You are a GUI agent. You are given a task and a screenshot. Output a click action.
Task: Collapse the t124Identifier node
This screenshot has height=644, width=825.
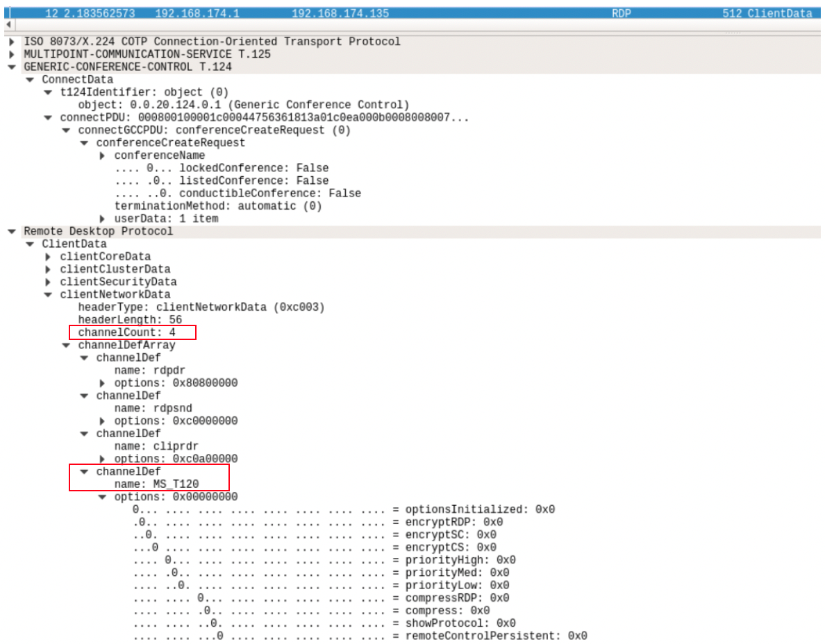48,92
